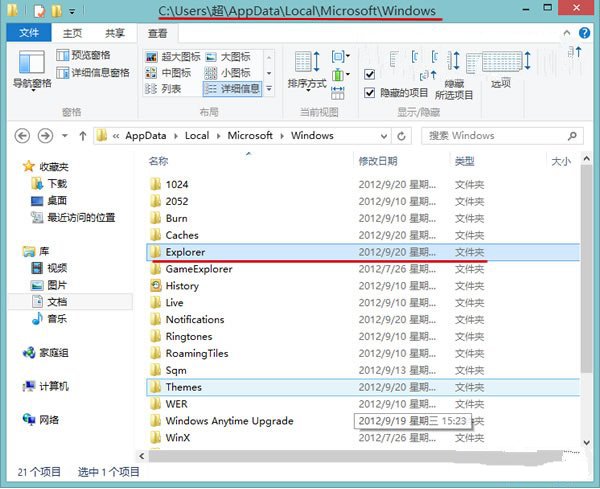Select the Explorer folder icon

(x=155, y=252)
